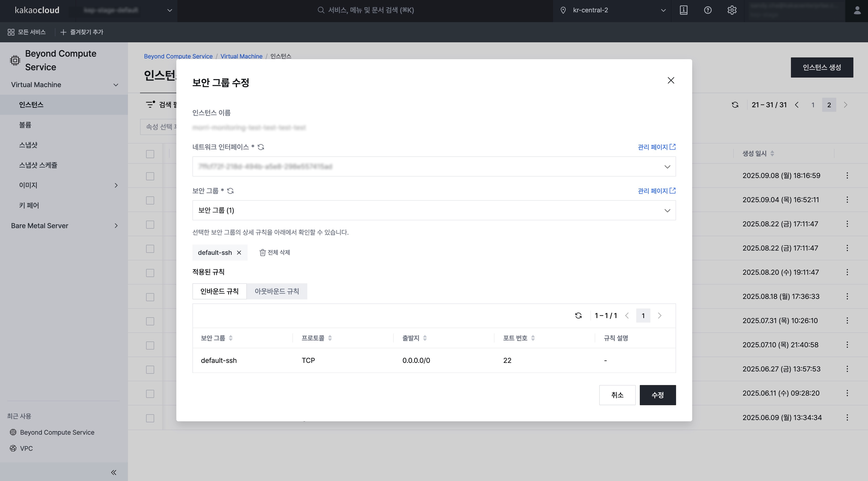Remove the default-ssh security group chip
The image size is (868, 481).
click(x=239, y=252)
